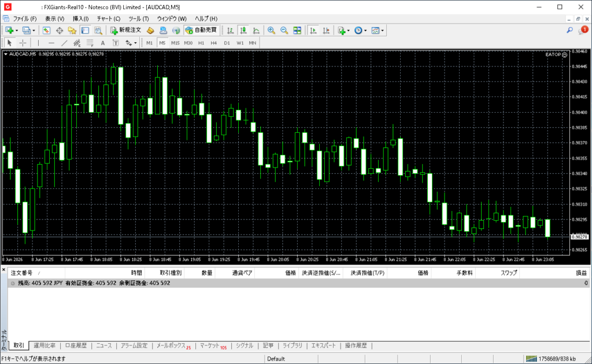
Task: Select the Cursor arrow tool
Action: (x=10, y=43)
